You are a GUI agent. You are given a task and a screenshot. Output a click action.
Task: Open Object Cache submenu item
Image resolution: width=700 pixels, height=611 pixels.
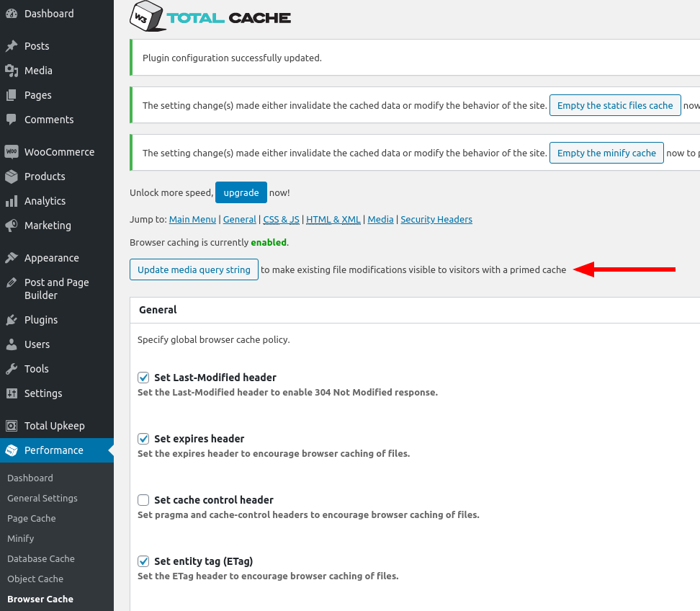(35, 579)
